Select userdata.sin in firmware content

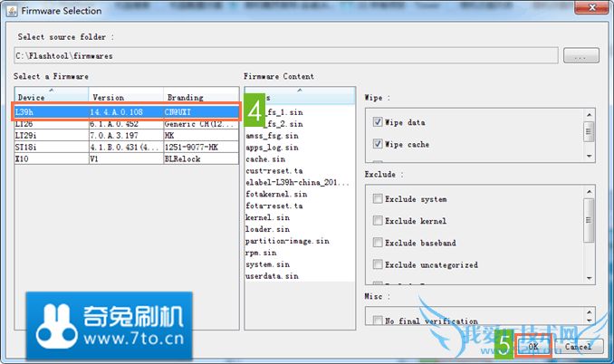[x=273, y=276]
